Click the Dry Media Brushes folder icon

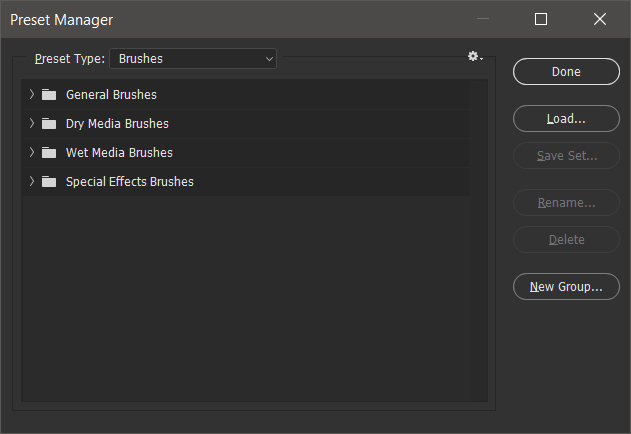pos(49,124)
